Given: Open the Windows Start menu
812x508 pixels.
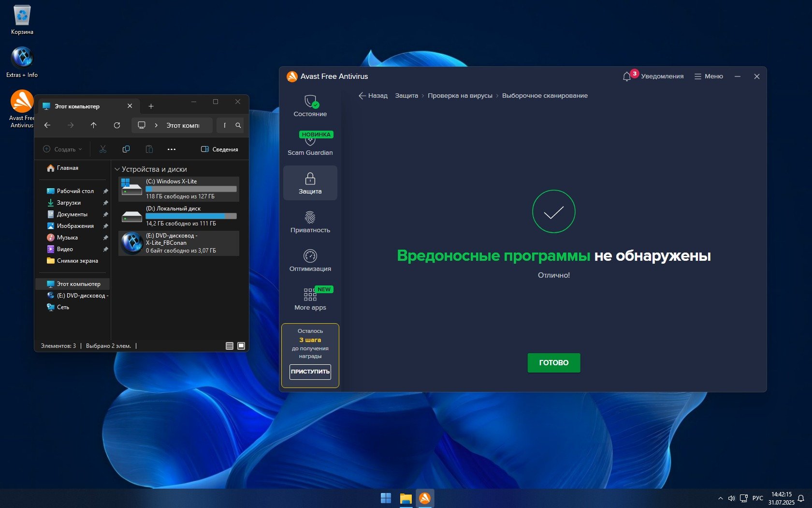Looking at the screenshot, I should [386, 498].
